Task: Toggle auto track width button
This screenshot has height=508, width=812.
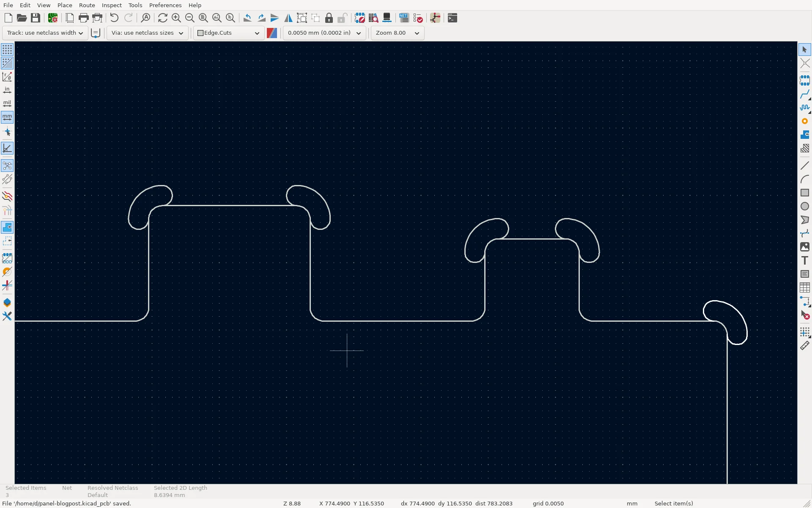Action: click(96, 33)
